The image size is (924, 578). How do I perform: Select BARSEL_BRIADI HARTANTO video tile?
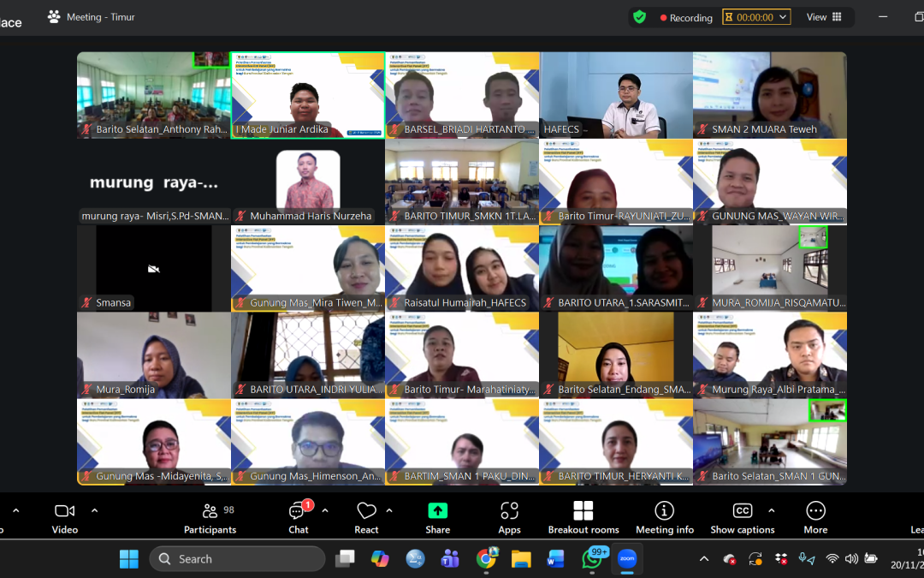[462, 96]
